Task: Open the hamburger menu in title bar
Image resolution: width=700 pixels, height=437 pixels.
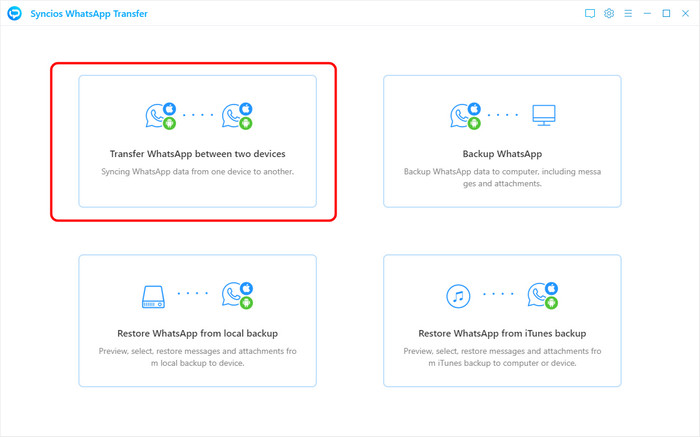Action: tap(628, 13)
